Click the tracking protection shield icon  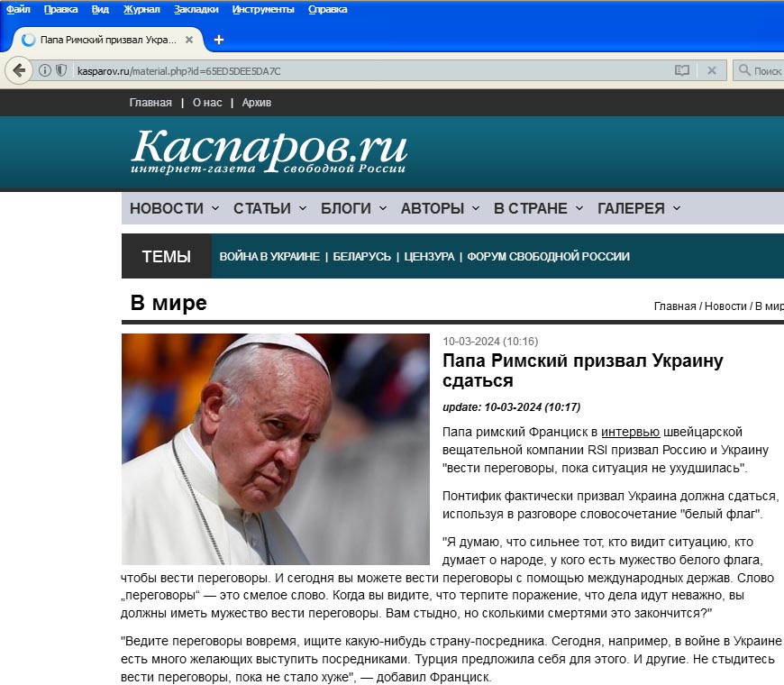point(61,70)
